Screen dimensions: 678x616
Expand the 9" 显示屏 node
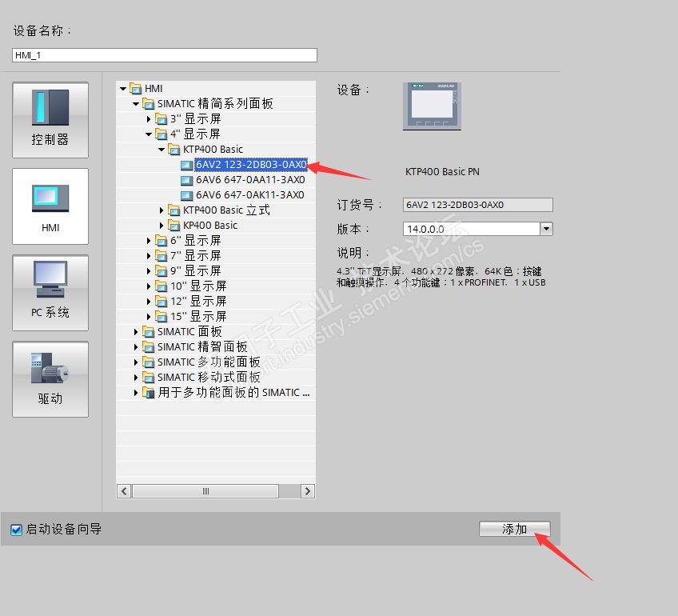click(149, 270)
